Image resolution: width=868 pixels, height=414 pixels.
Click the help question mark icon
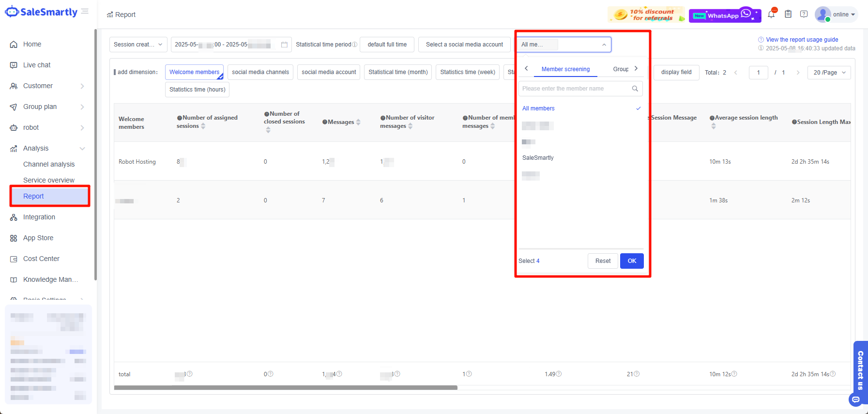coord(804,15)
